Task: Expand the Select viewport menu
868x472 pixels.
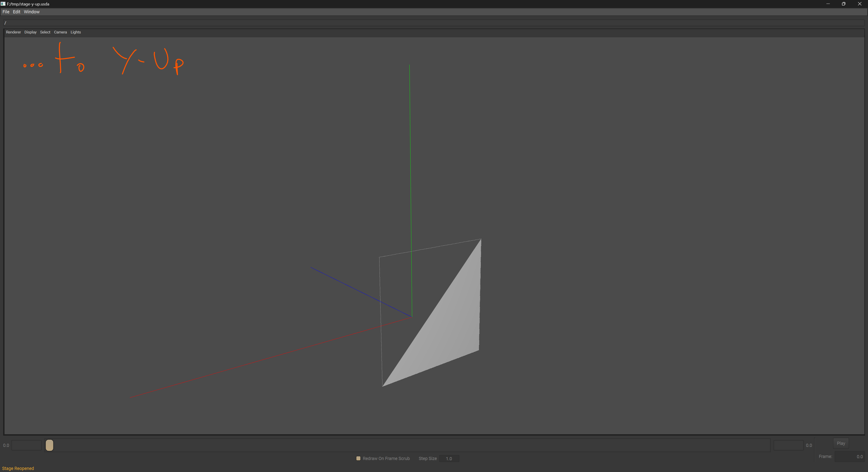Action: coord(45,32)
